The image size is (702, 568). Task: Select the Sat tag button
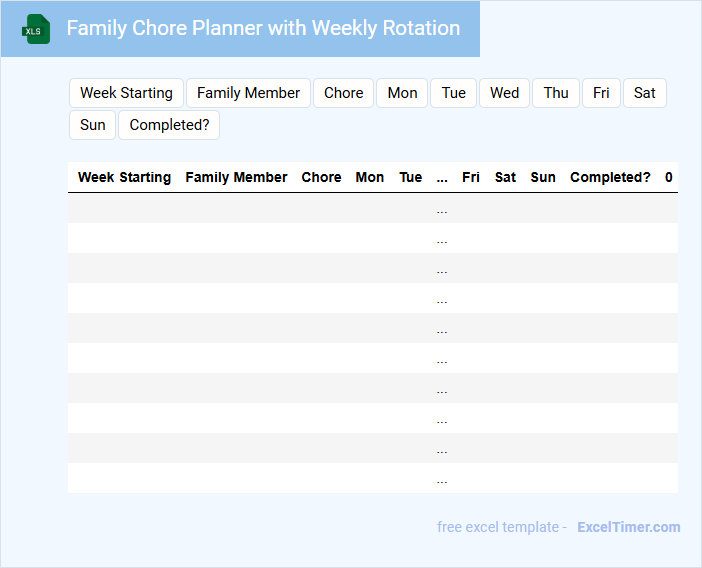coord(645,93)
